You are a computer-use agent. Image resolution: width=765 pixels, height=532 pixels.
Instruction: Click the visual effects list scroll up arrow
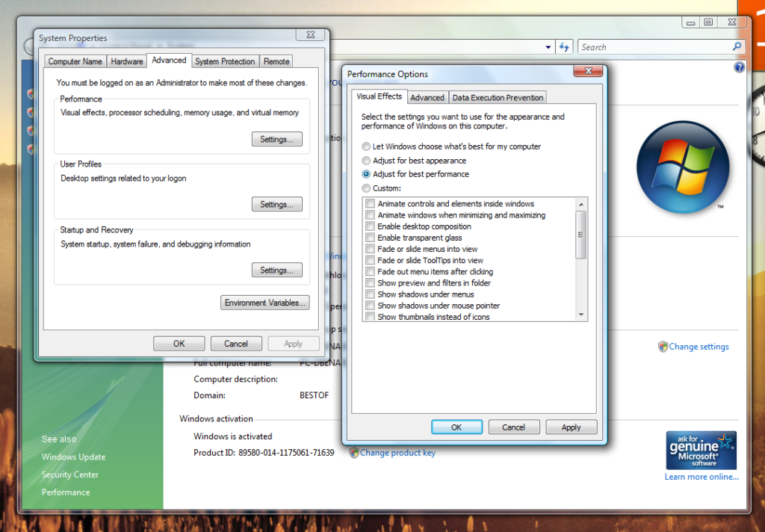[x=581, y=204]
